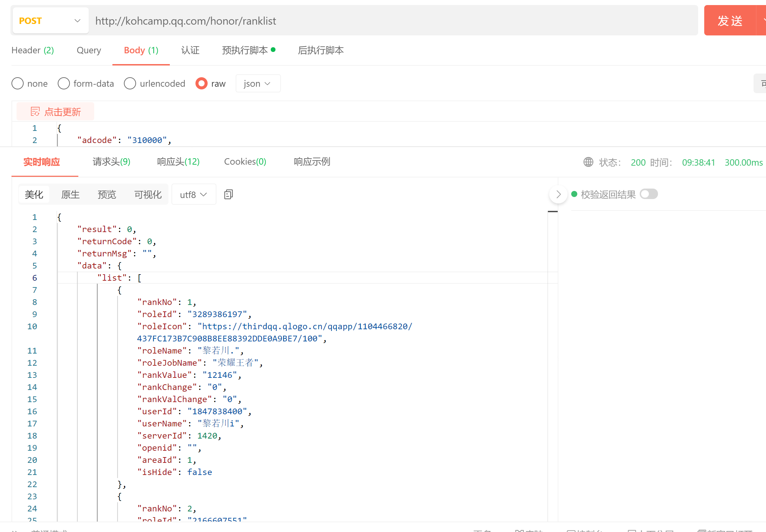Click the update icon beside 点击更新
Screen dimensions: 766x532
pos(35,112)
